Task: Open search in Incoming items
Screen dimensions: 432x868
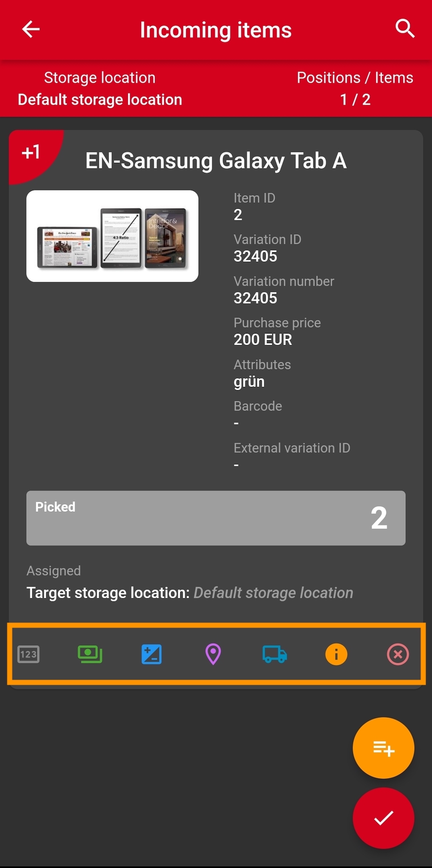Action: (x=405, y=29)
